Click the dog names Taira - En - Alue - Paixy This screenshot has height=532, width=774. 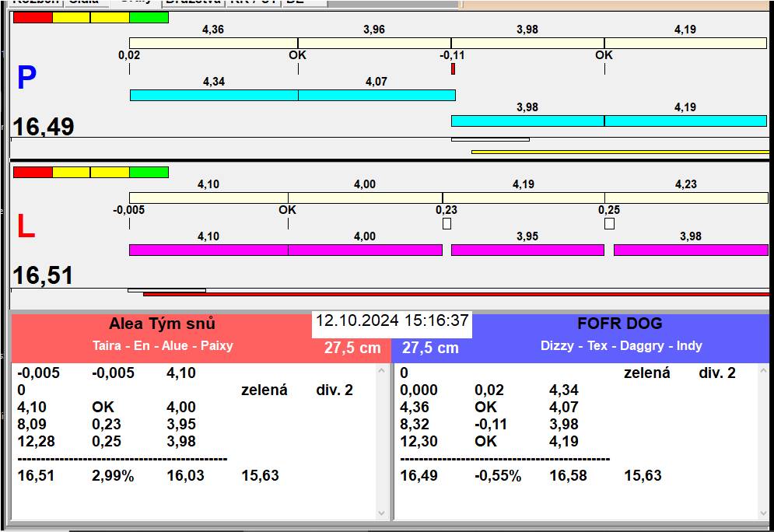click(163, 345)
